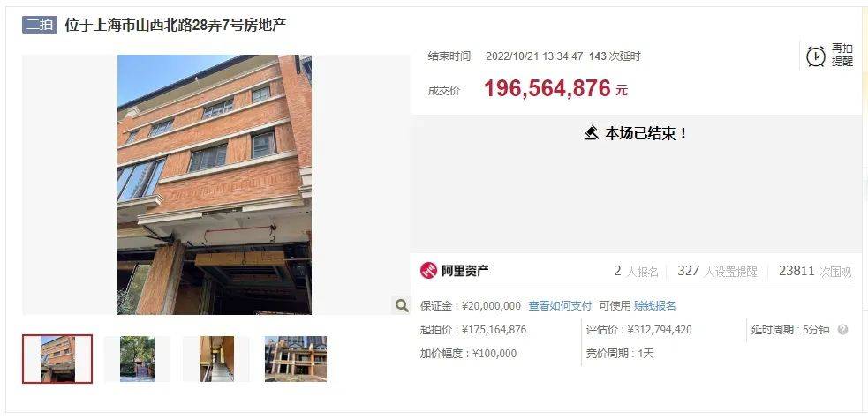Click the 327 人设置提醒 count

(x=717, y=271)
